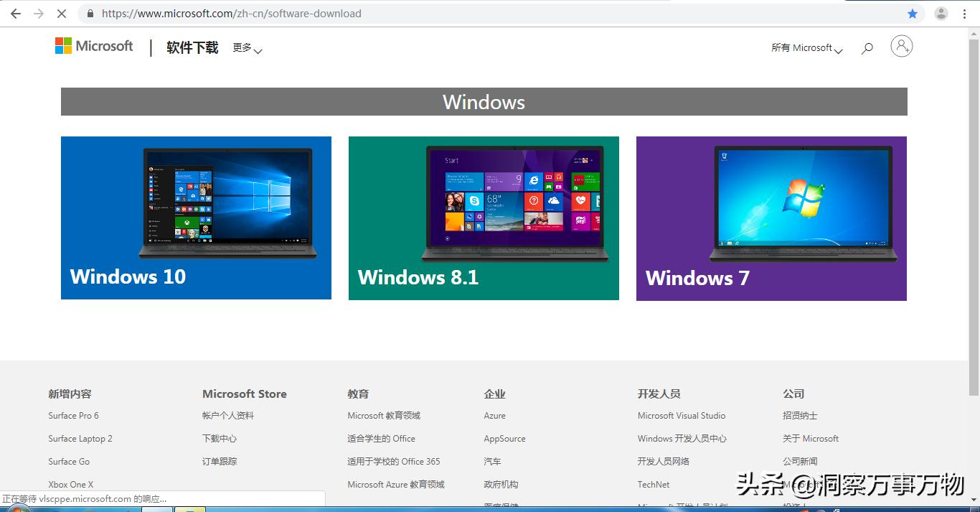Screen dimensions: 980x512
Task: Stop page loading with the X icon
Action: coord(62,13)
